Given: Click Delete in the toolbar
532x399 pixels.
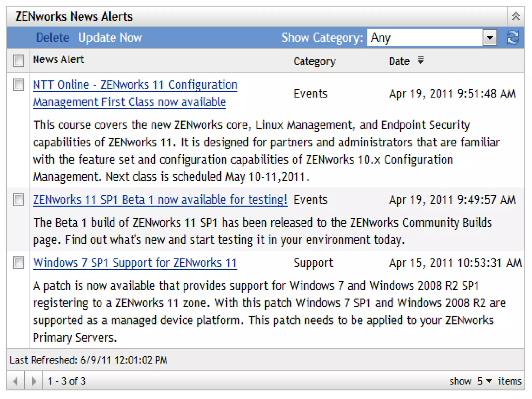Looking at the screenshot, I should (53, 38).
